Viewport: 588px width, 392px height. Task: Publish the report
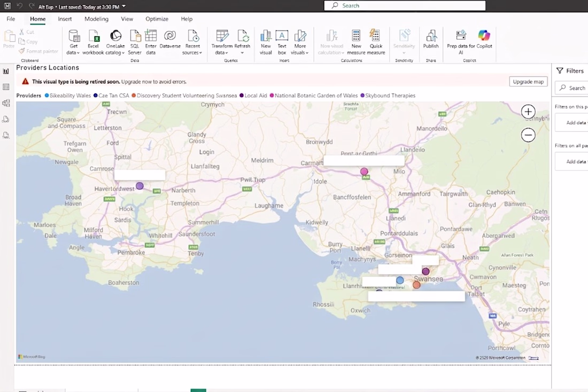431,40
